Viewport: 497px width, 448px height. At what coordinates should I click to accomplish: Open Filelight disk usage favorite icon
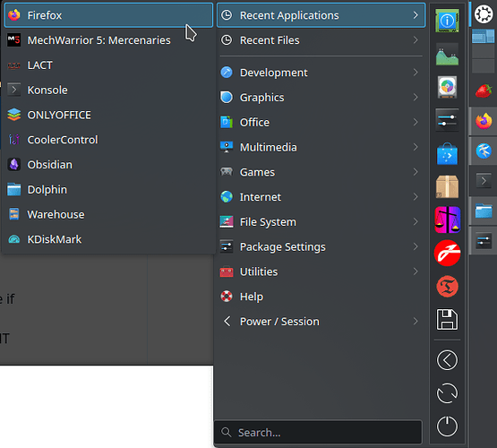tap(447, 87)
